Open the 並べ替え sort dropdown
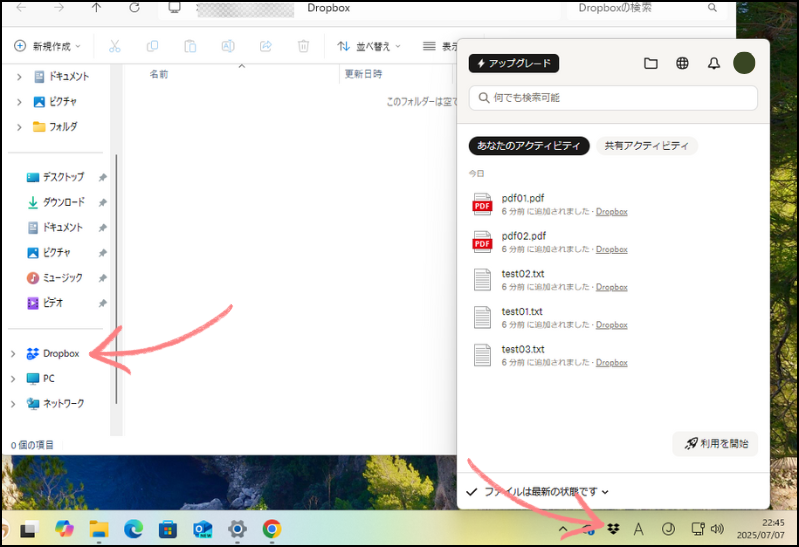The height and width of the screenshot is (547, 799). point(369,46)
